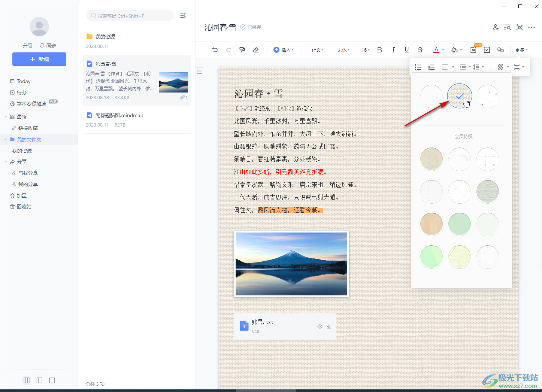Apply strikethrough formatting
This screenshot has height=392, width=542.
pyautogui.click(x=420, y=50)
